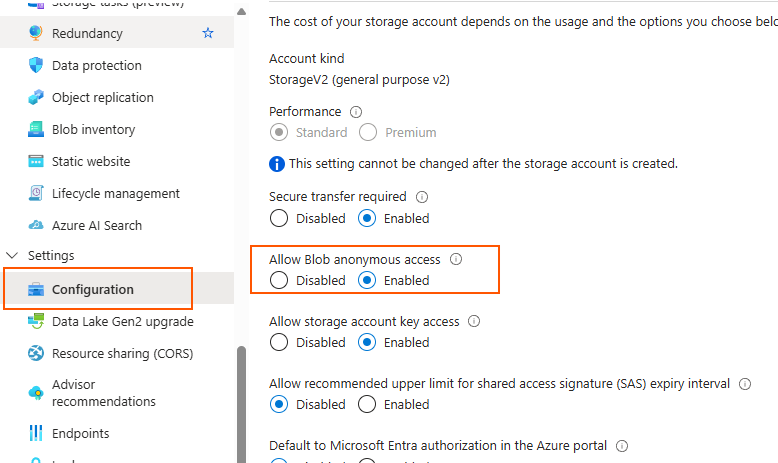
Task: Open the Endpoints settings page
Action: [x=81, y=433]
